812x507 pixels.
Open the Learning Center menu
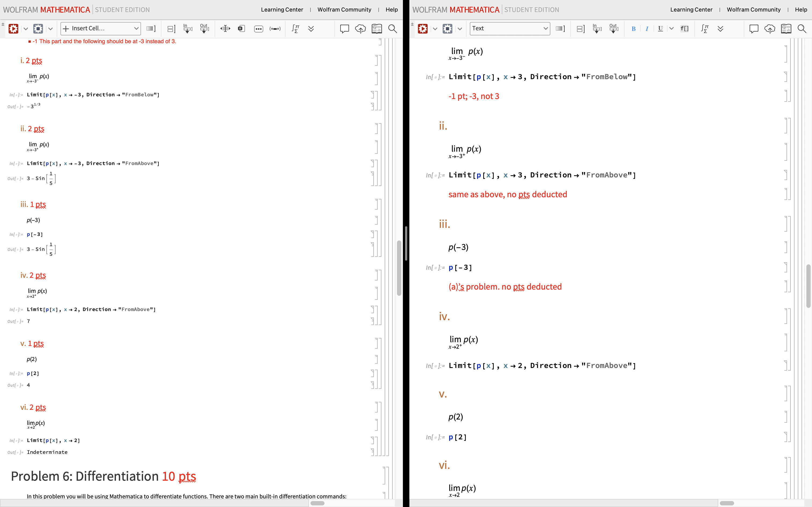pyautogui.click(x=282, y=9)
